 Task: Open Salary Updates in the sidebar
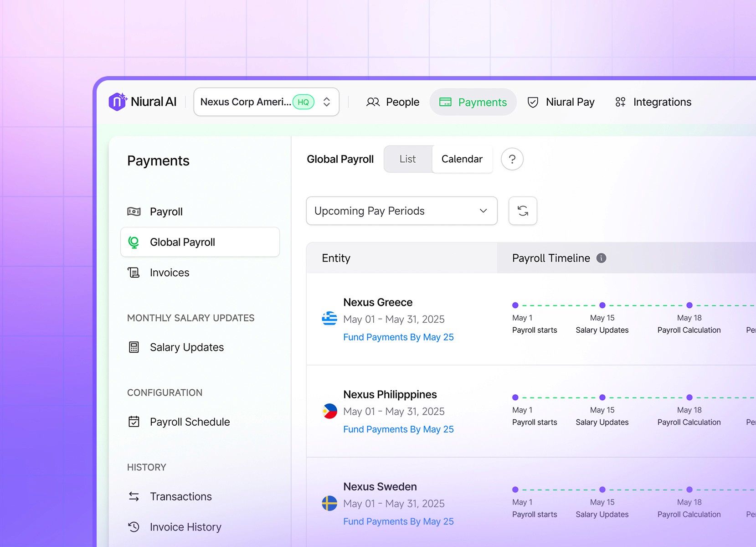tap(200, 347)
